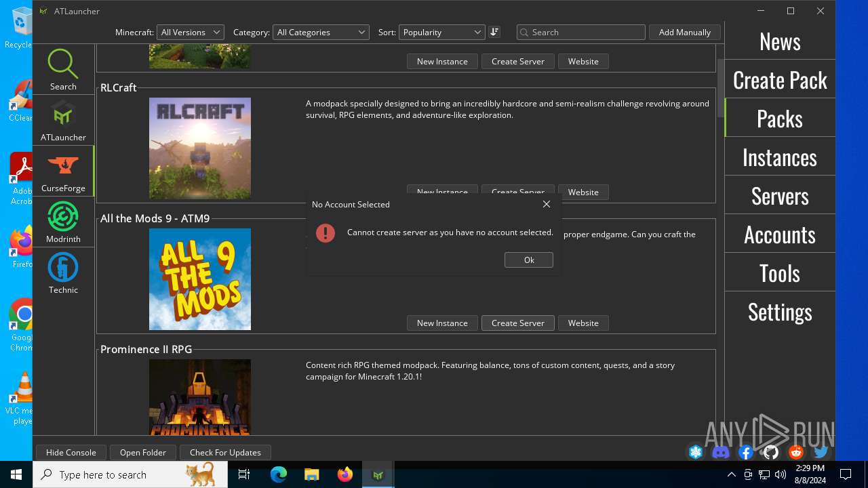Select the Modrinth platform sidebar icon

point(63,222)
